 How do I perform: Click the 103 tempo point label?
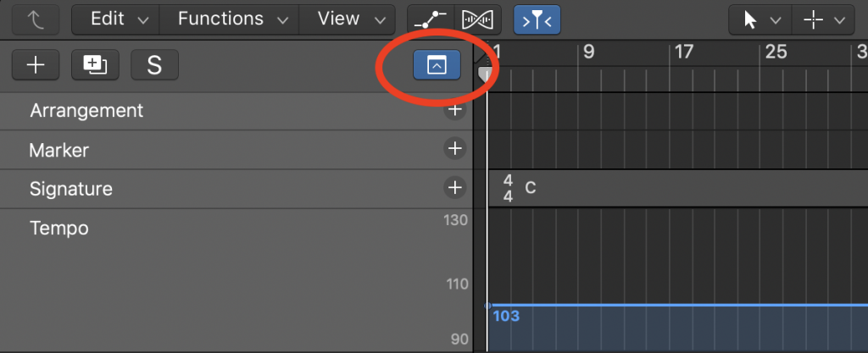click(506, 317)
